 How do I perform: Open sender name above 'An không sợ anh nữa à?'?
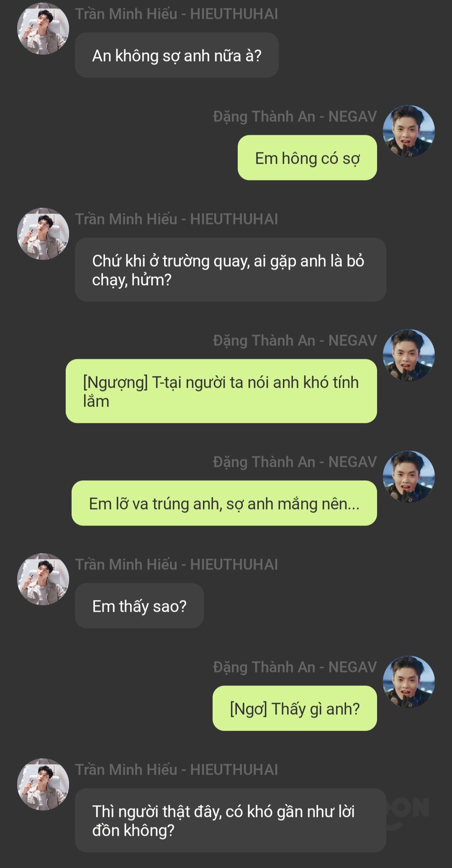[176, 14]
